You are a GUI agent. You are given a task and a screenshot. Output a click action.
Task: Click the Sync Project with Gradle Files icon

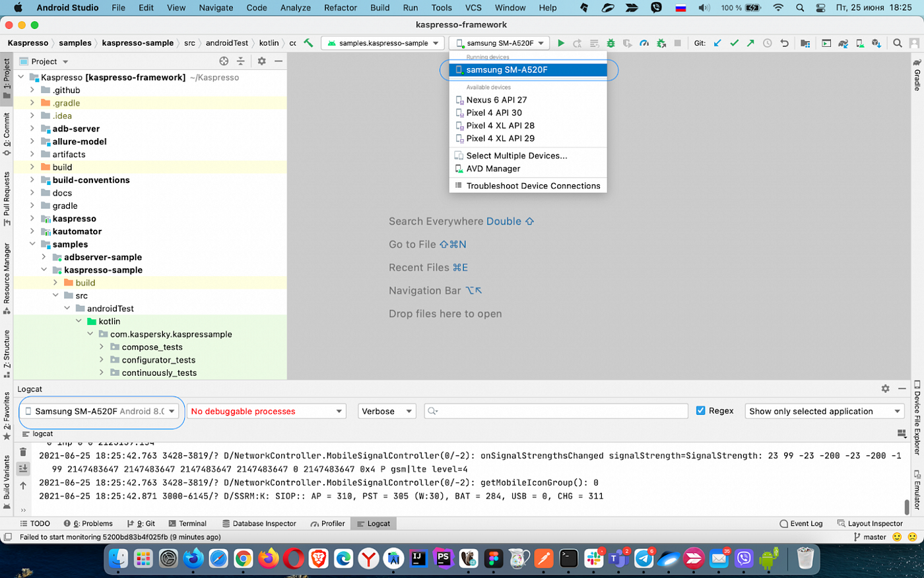(x=843, y=43)
